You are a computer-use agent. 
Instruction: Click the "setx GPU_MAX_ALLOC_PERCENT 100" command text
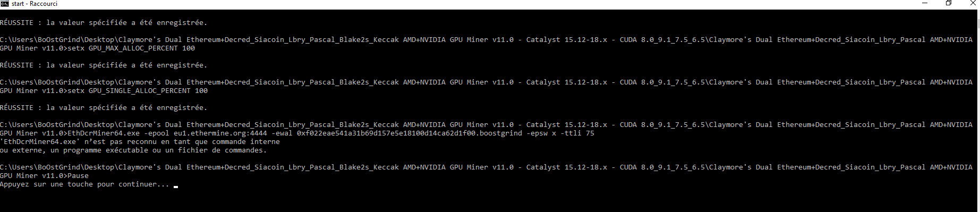(x=131, y=48)
